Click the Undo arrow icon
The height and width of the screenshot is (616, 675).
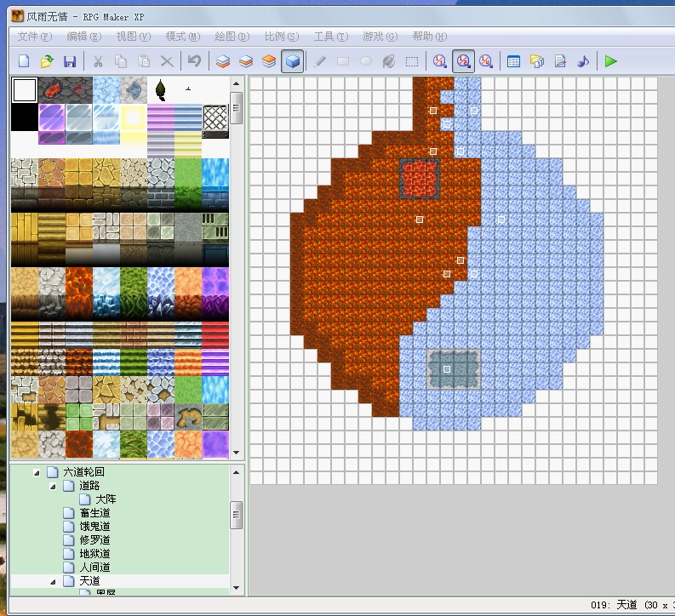(x=195, y=61)
